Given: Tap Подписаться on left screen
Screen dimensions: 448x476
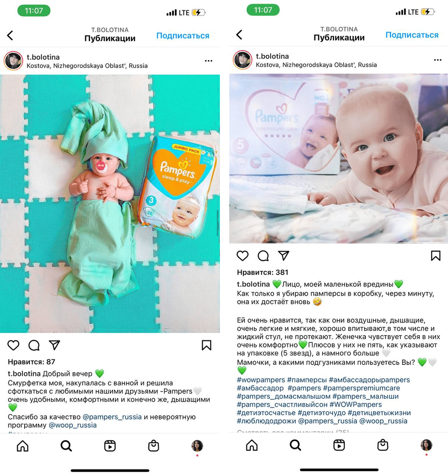Looking at the screenshot, I should [x=183, y=36].
